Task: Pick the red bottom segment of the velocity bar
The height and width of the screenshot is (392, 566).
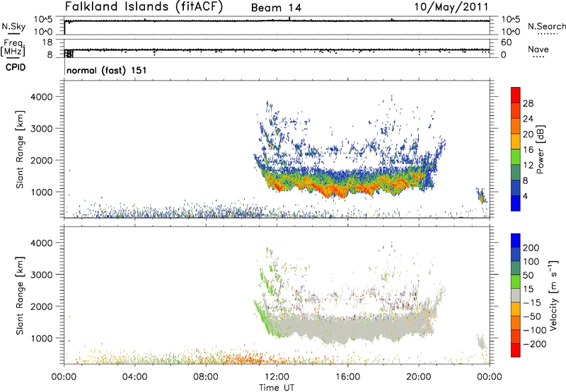Action: coord(516,350)
